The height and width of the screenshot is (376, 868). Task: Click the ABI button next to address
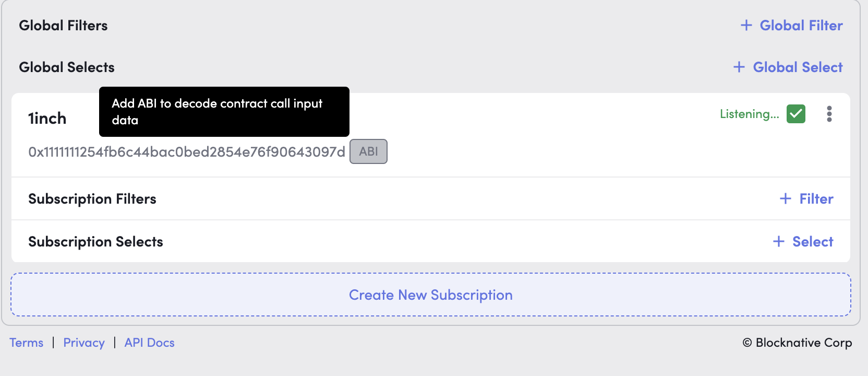click(368, 151)
